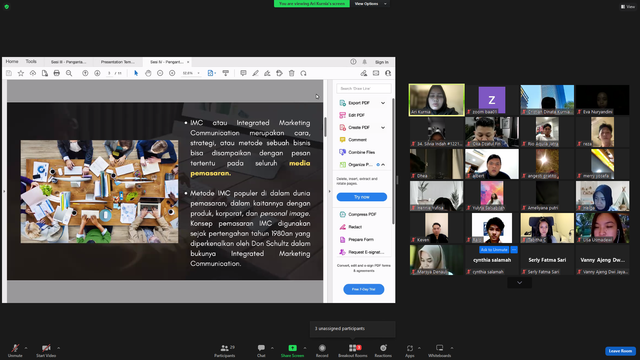Open the Participants panel

[224, 351]
